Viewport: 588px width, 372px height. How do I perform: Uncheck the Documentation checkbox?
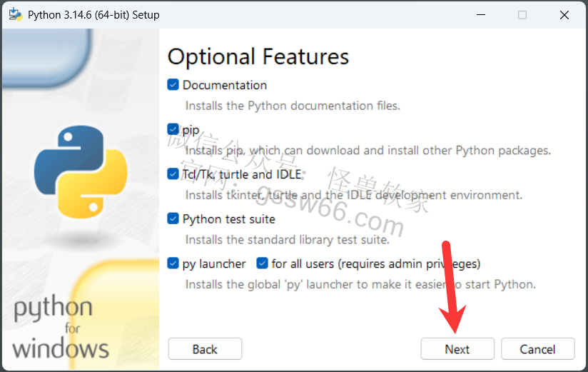(x=173, y=85)
